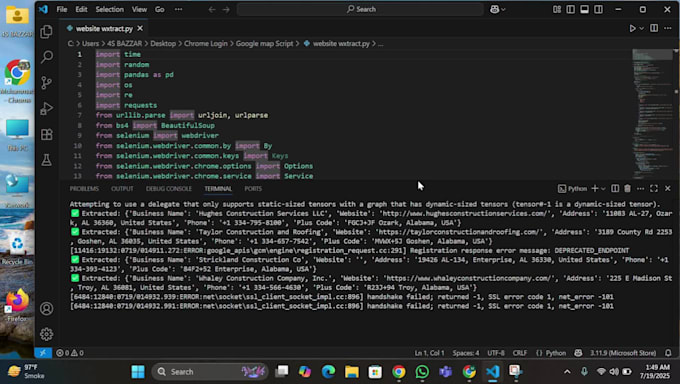Open the Selection menu
This screenshot has height=384, width=680.
109,9
